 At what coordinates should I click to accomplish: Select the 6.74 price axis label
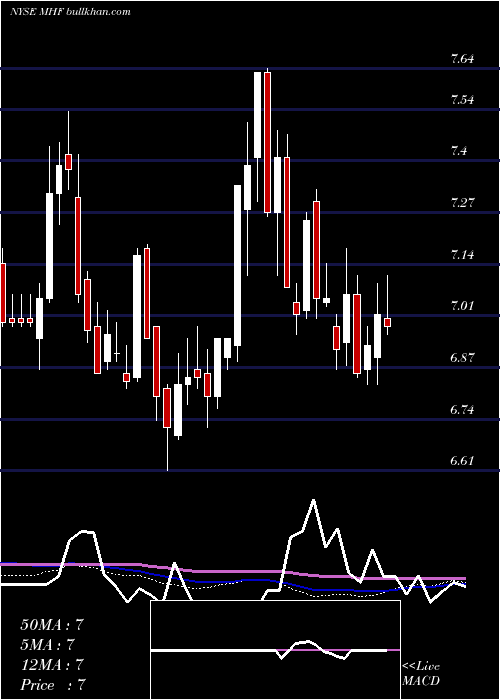462,410
